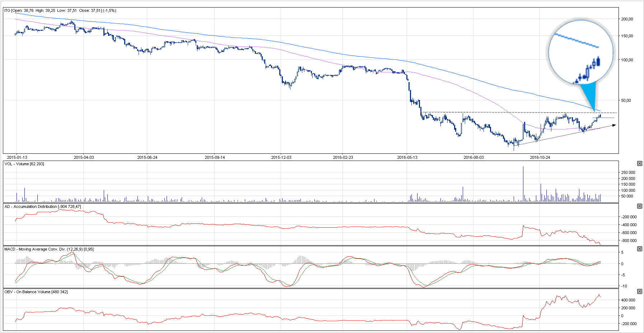Select the AD Accumulation Distribution label
Screen dimensions: 644x333
42,206
